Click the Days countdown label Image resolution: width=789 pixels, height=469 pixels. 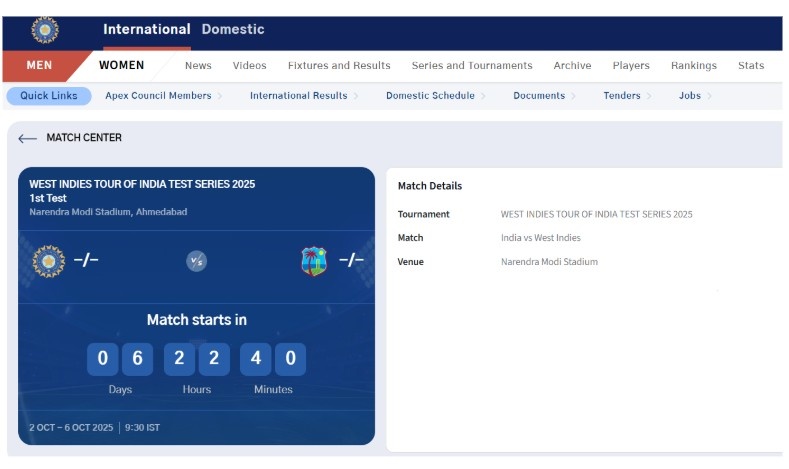[x=120, y=389]
